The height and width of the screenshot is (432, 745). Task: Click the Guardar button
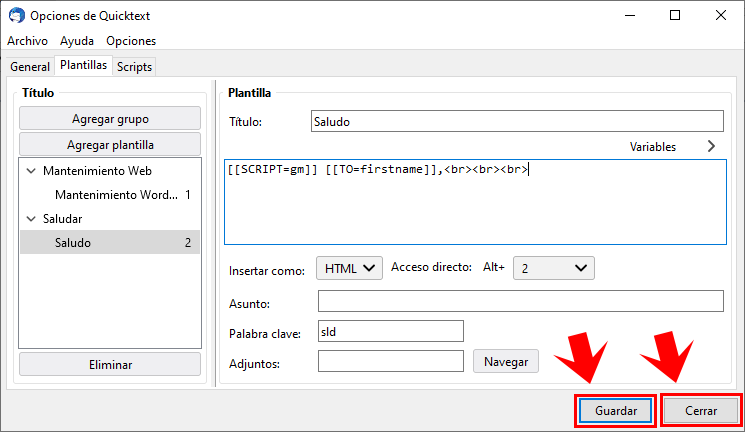pos(616,411)
